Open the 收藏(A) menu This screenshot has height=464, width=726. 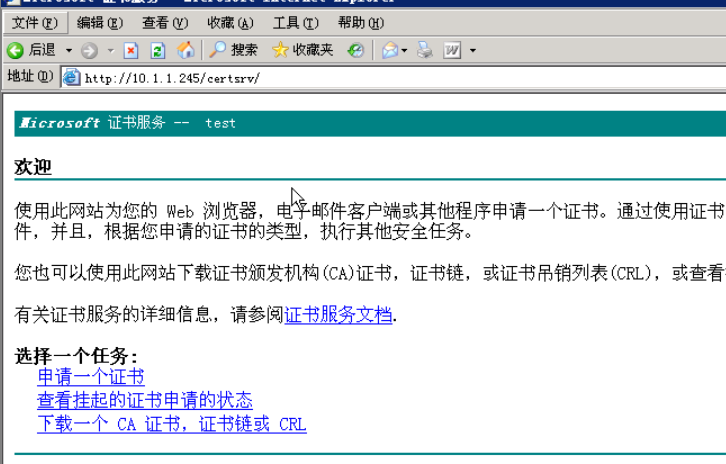point(231,23)
